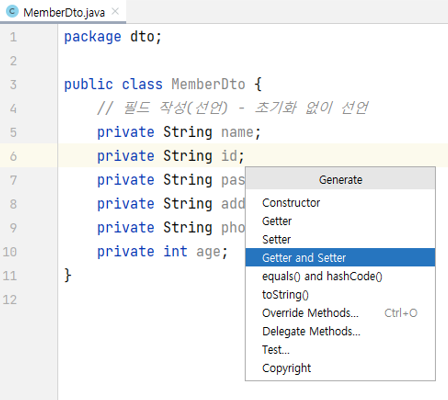Click the 'class' keyword on line 3

pyautogui.click(x=142, y=84)
